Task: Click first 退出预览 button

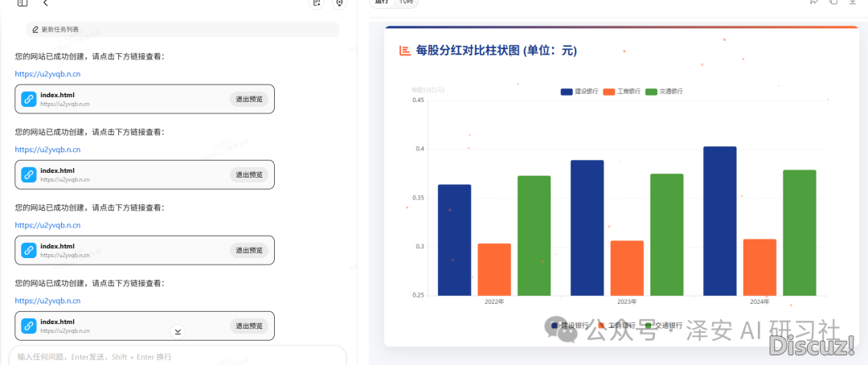Action: pos(249,99)
